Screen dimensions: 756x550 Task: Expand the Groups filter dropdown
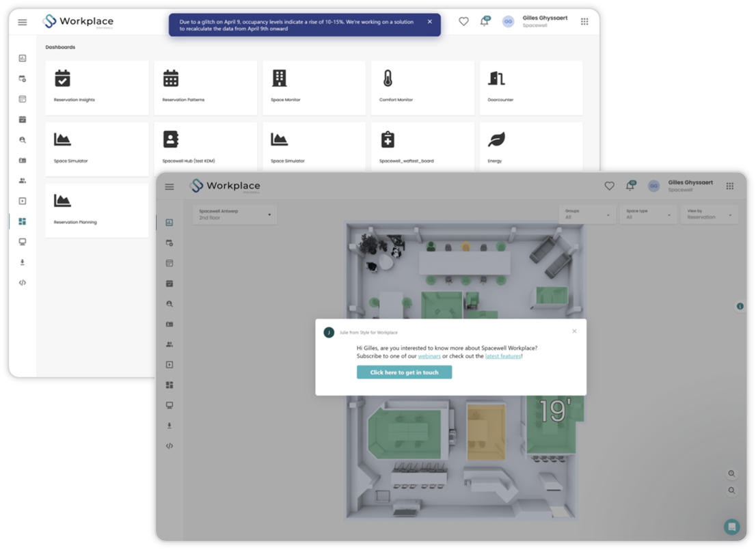point(587,214)
